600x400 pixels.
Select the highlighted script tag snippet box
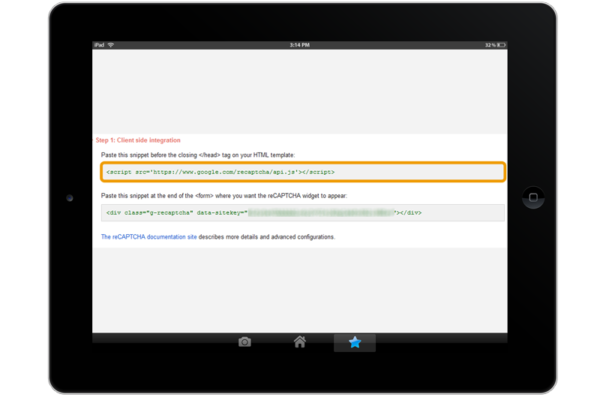coord(302,172)
